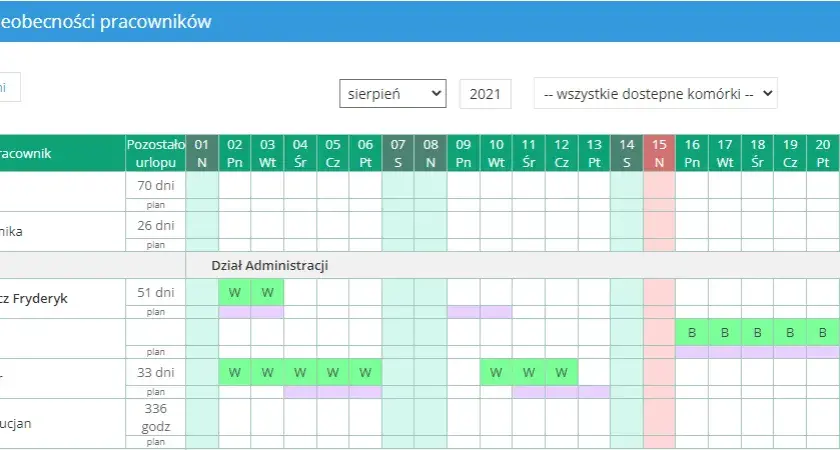Click the 05 Cz day header
The width and height of the screenshot is (840, 450).
click(x=333, y=153)
